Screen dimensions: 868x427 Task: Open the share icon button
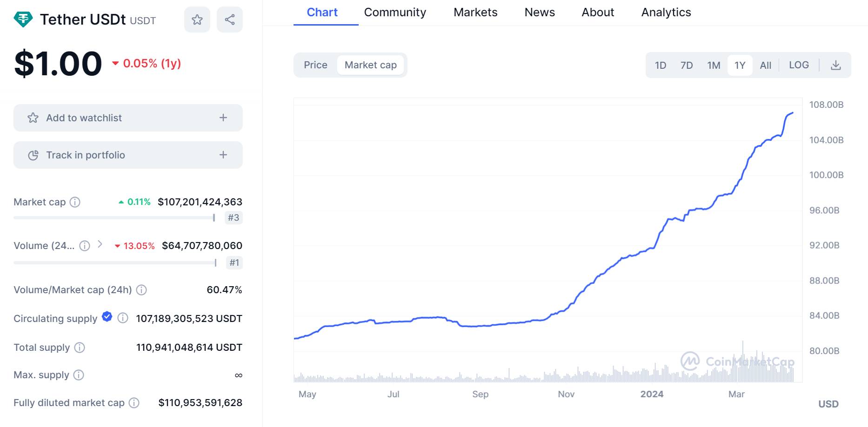tap(230, 20)
